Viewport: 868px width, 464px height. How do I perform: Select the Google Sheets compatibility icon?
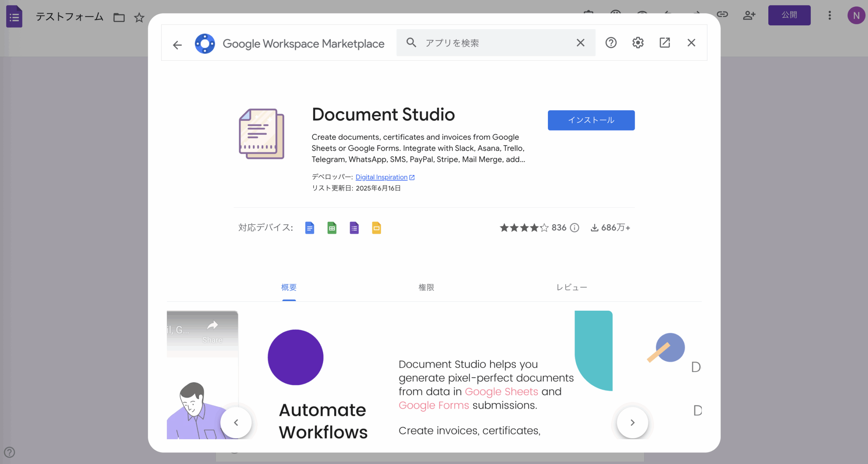332,228
